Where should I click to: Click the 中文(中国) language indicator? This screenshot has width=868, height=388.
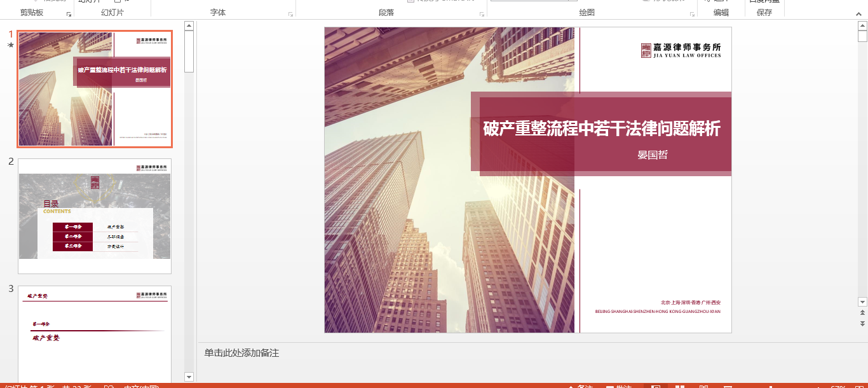coord(140,386)
